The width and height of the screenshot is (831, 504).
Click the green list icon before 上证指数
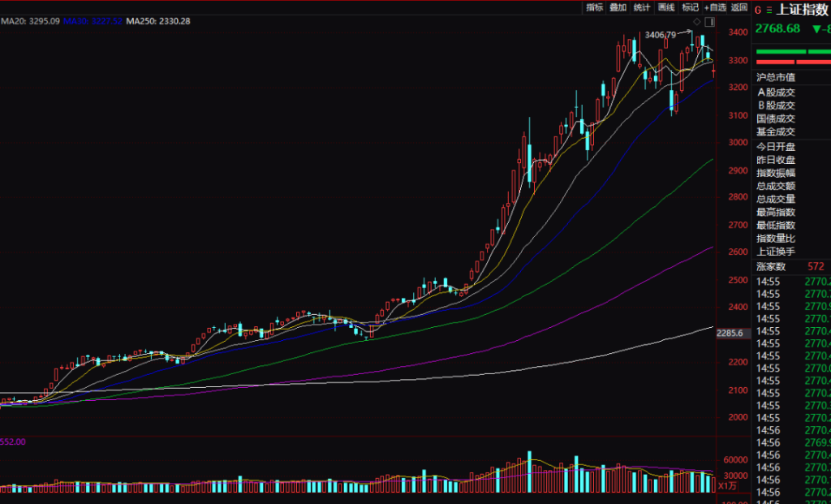(769, 11)
